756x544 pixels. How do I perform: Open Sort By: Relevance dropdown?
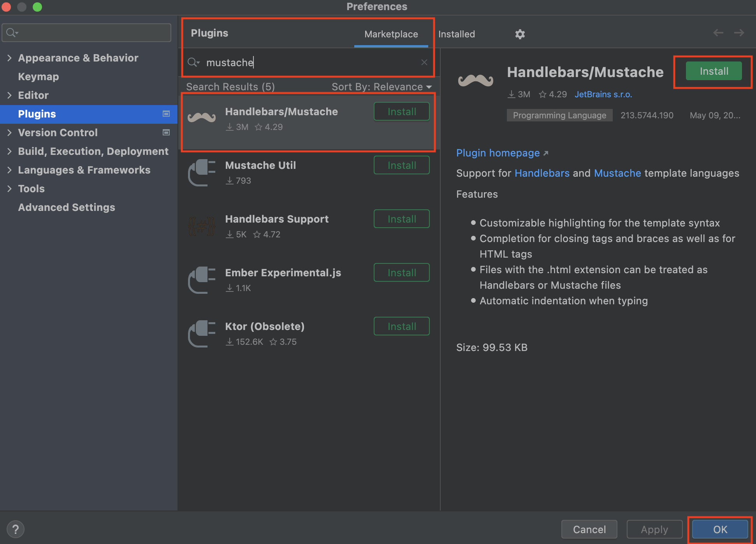click(382, 87)
